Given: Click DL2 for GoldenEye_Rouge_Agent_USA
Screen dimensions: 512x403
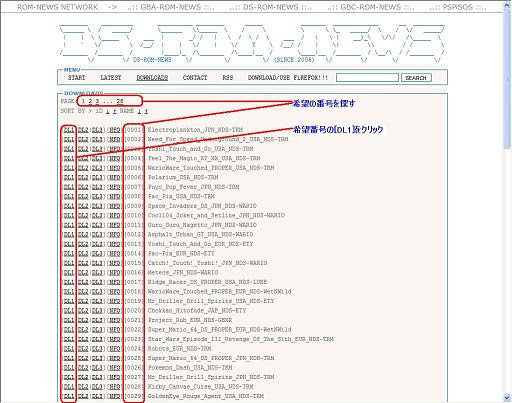Looking at the screenshot, I should [x=83, y=396].
